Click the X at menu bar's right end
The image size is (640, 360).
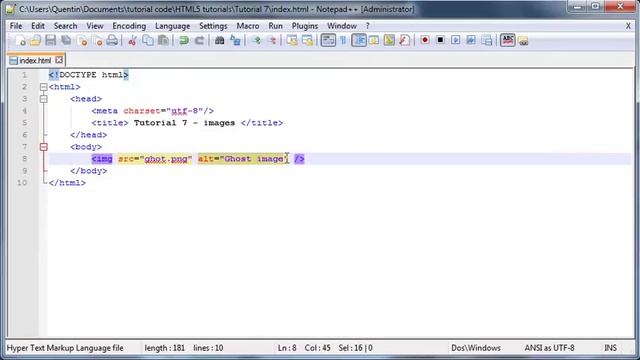point(628,26)
